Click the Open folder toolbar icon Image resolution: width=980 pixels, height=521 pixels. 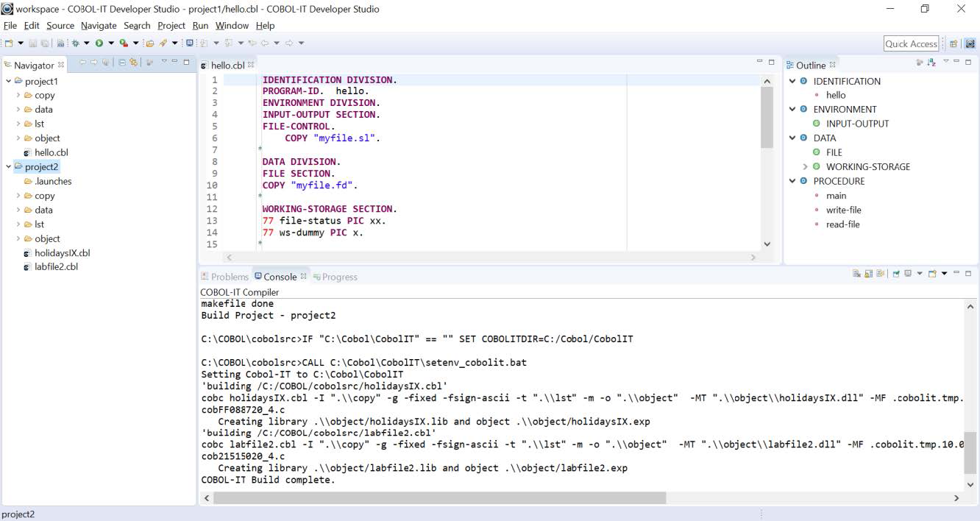click(x=150, y=43)
